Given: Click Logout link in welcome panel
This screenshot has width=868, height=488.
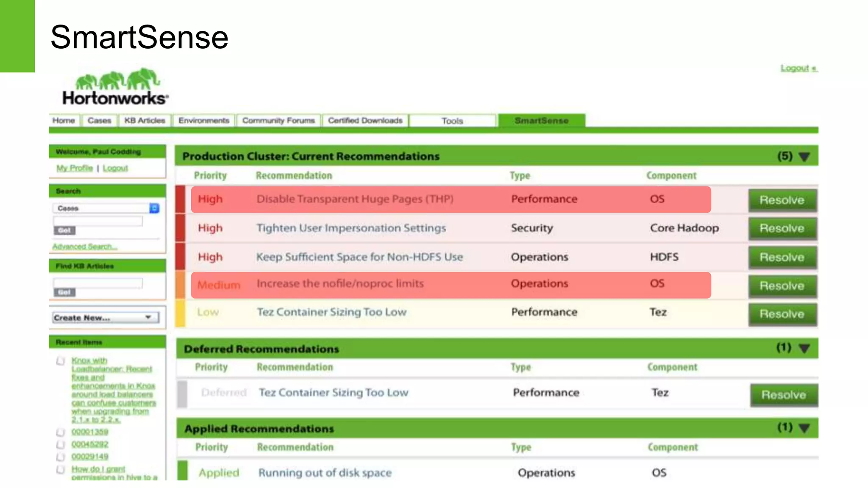Looking at the screenshot, I should (x=115, y=168).
